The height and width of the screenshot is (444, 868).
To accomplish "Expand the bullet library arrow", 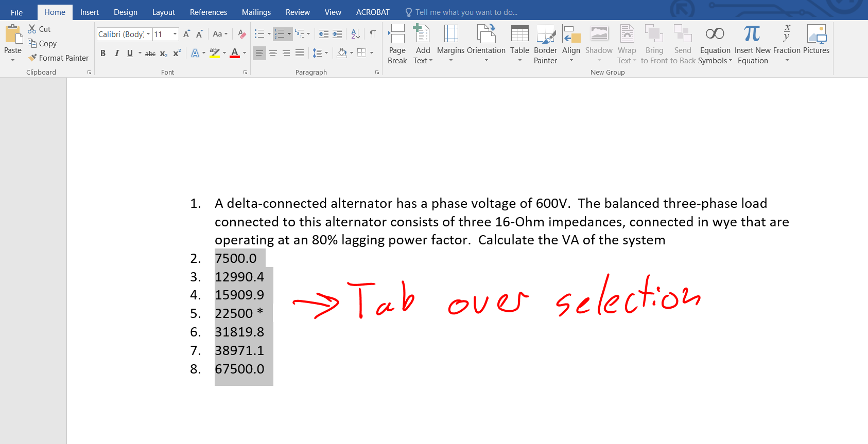I will point(269,34).
